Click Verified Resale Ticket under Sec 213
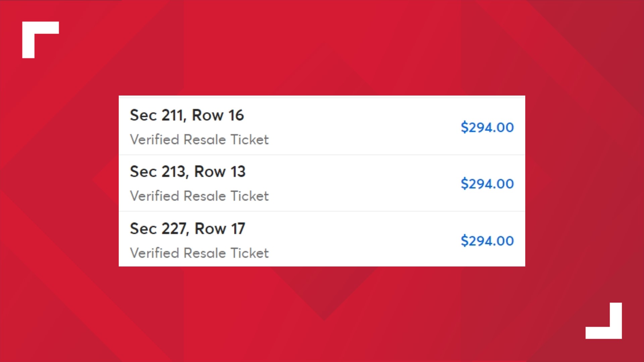 [x=200, y=196]
